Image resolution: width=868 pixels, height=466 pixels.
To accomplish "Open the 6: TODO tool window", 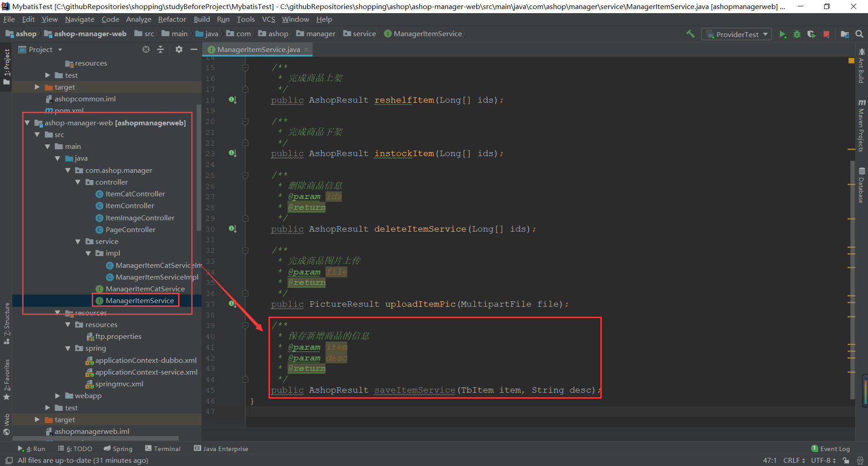I will [75, 449].
